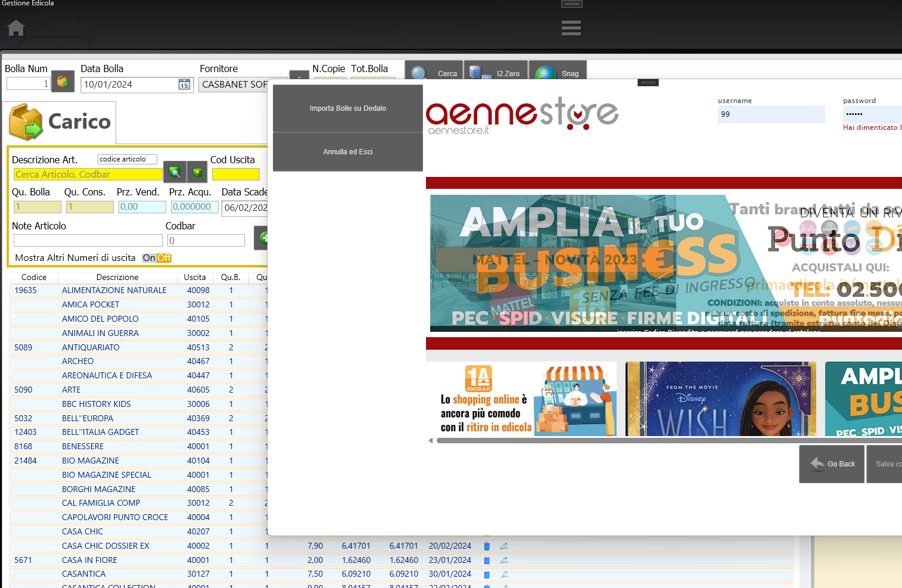The height and width of the screenshot is (588, 902).
Task: Edit the CASANTICA row
Action: 504,574
